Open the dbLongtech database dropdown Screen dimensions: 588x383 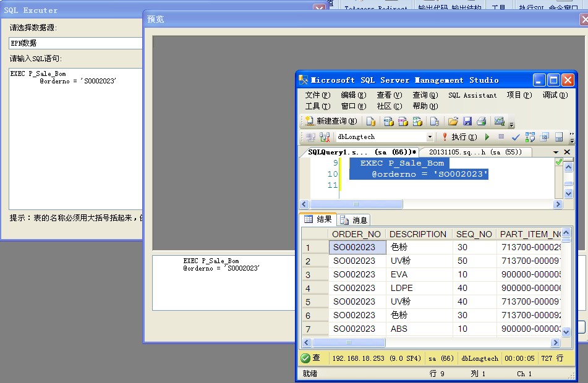[x=430, y=137]
